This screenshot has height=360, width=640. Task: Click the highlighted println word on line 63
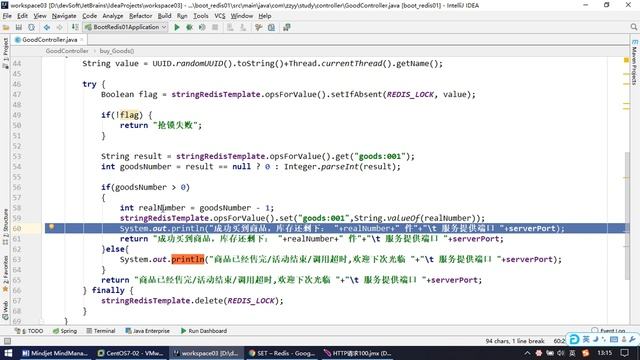tap(187, 259)
